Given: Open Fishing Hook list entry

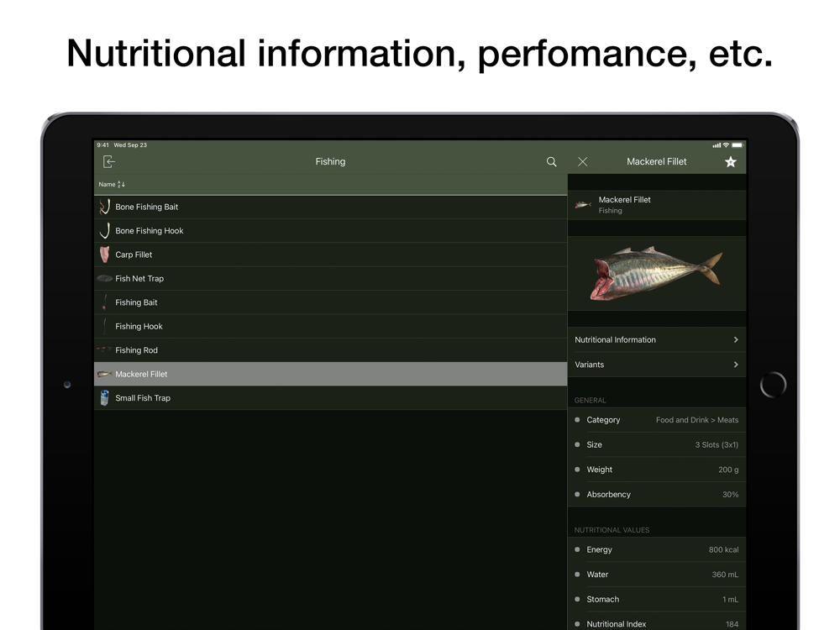Looking at the screenshot, I should pos(330,326).
